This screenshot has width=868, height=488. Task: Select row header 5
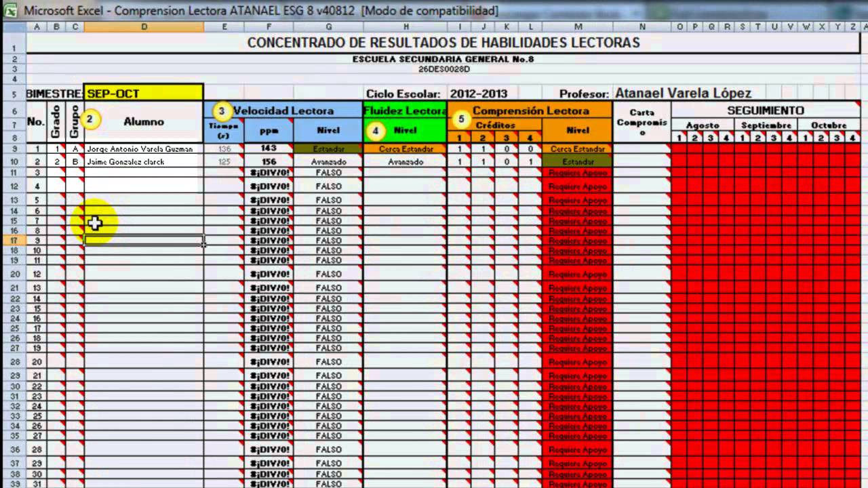point(14,94)
